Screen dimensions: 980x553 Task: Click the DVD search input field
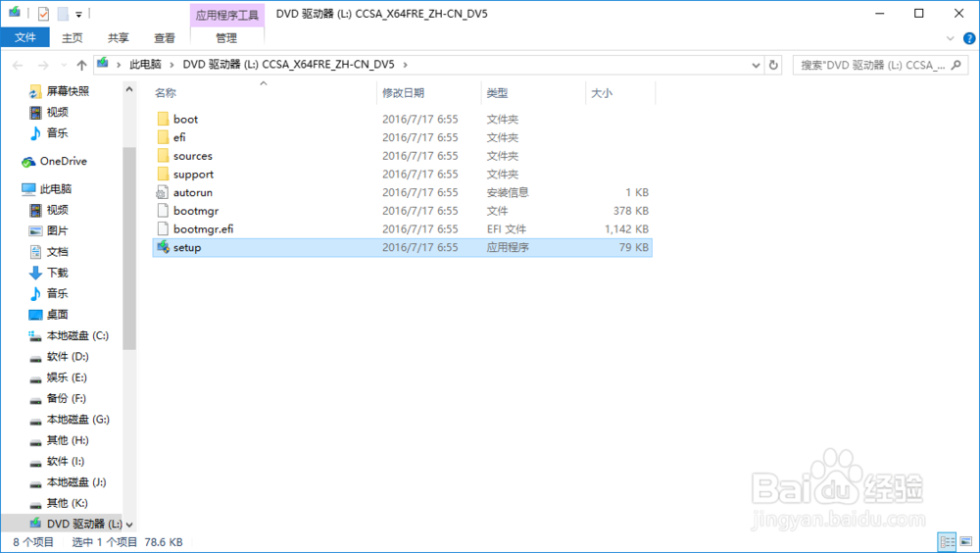click(x=873, y=65)
